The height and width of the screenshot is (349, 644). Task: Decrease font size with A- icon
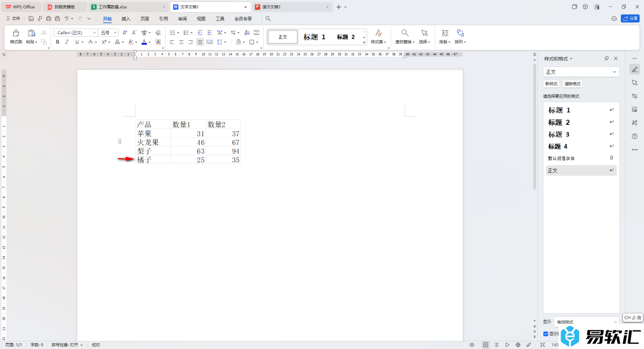tap(134, 33)
